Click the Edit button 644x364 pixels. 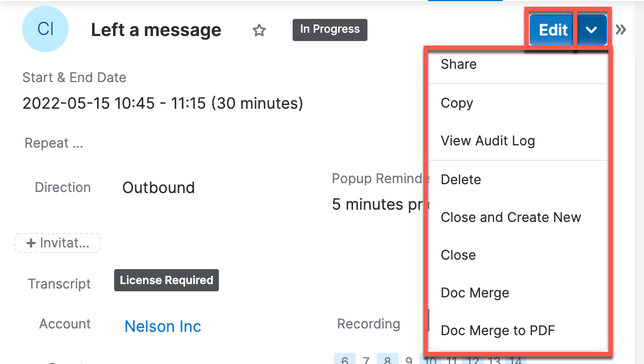point(553,30)
